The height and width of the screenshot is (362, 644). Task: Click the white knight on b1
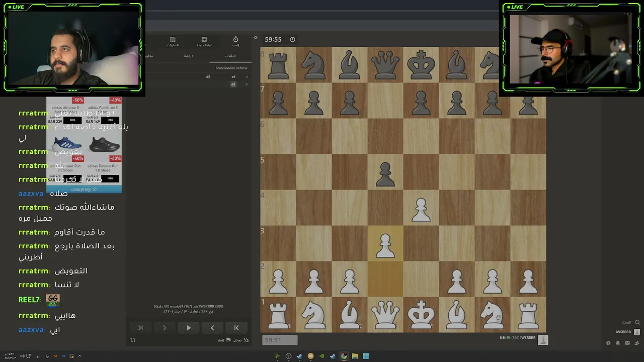click(314, 315)
